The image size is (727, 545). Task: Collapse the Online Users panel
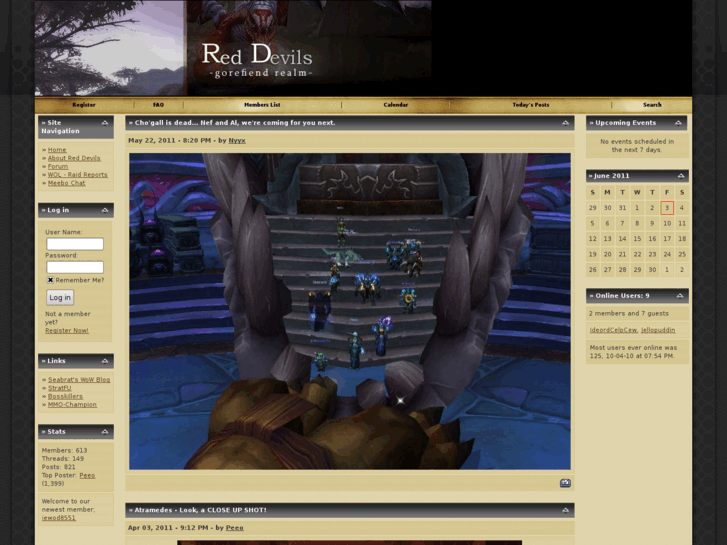pos(680,296)
